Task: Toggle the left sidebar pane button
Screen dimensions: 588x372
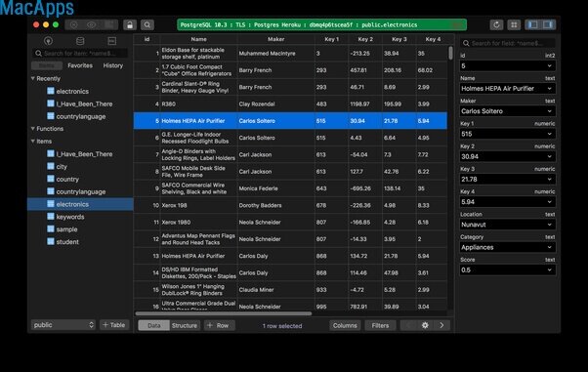Action: tap(533, 24)
